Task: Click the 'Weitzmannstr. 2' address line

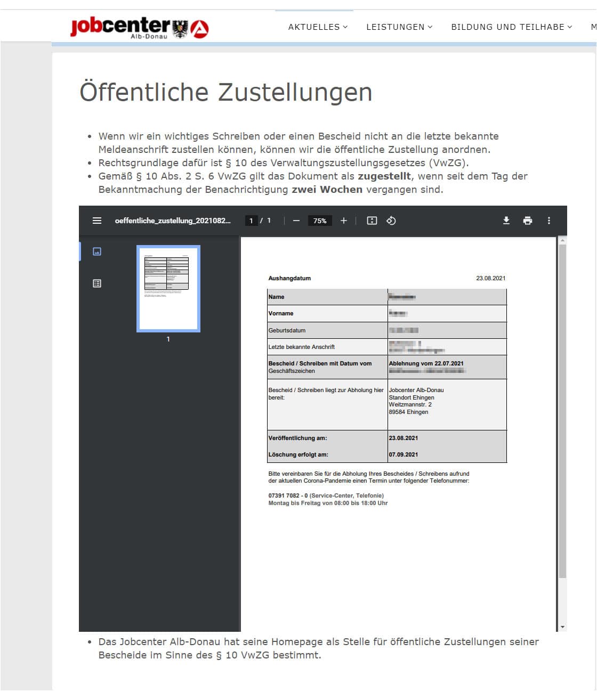Action: tap(410, 404)
